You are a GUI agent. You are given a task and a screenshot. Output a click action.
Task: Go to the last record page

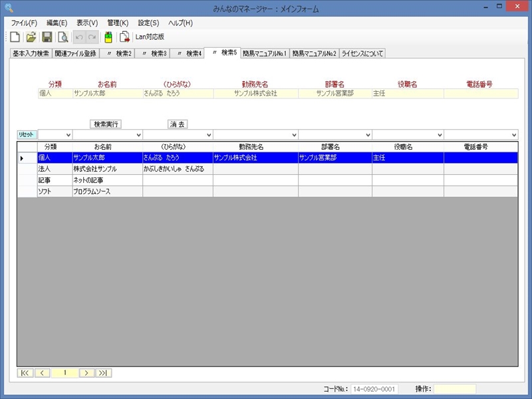[x=104, y=373]
